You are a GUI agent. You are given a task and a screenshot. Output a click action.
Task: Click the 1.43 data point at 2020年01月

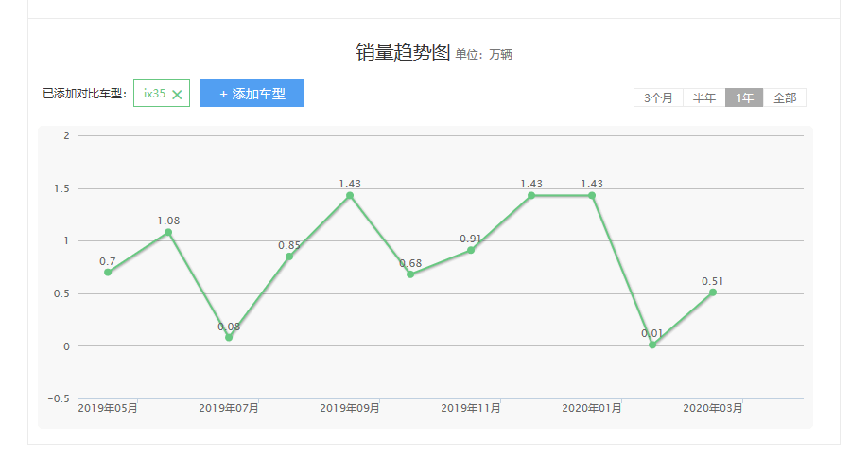point(592,196)
